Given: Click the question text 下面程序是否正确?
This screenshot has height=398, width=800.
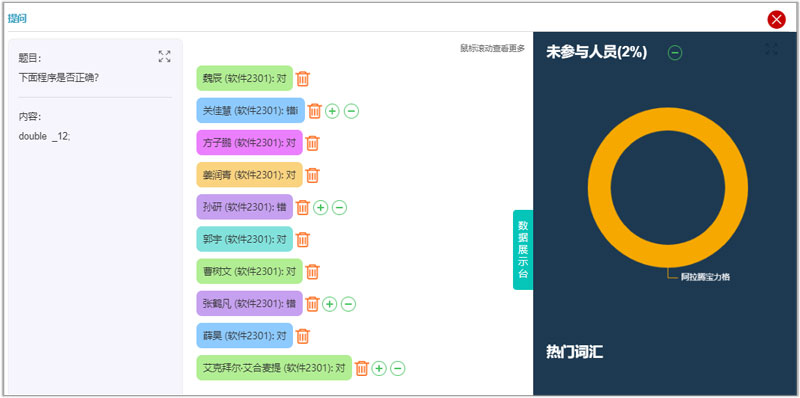Looking at the screenshot, I should point(59,78).
